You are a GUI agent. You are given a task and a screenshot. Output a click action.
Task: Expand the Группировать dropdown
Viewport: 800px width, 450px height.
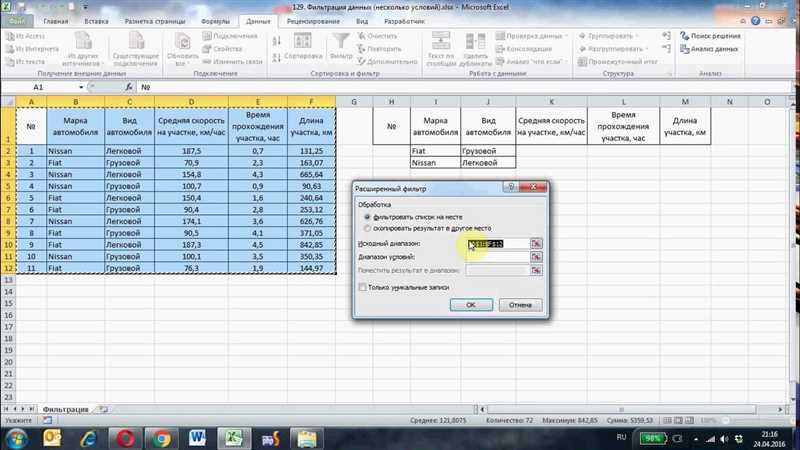(637, 36)
